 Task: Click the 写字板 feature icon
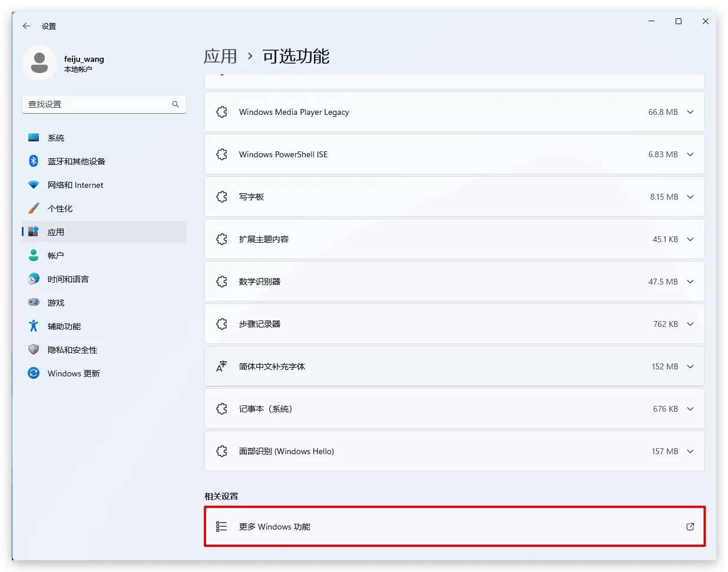pos(221,197)
